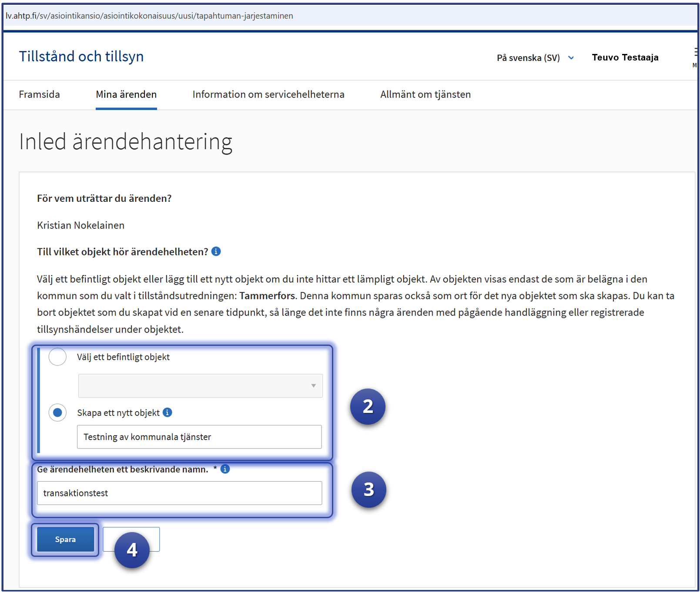Image resolution: width=700 pixels, height=593 pixels.
Task: Open 'Information om servicehelheterna' tab
Action: [268, 94]
